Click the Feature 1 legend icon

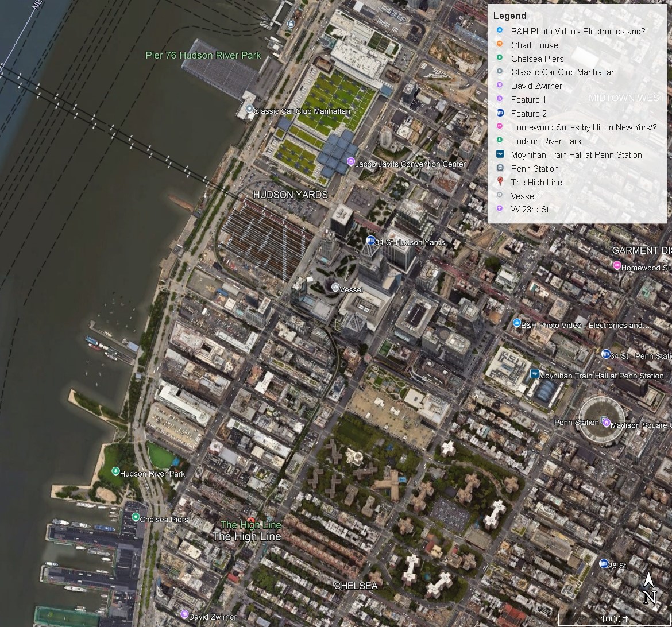pos(500,99)
